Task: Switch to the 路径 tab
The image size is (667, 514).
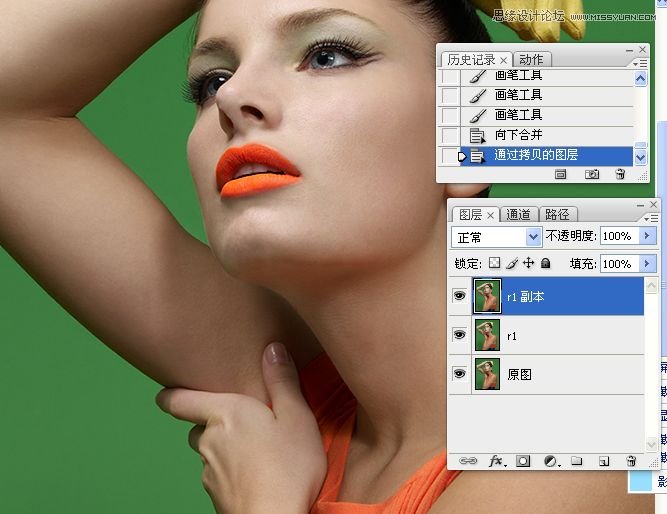Action: point(557,215)
